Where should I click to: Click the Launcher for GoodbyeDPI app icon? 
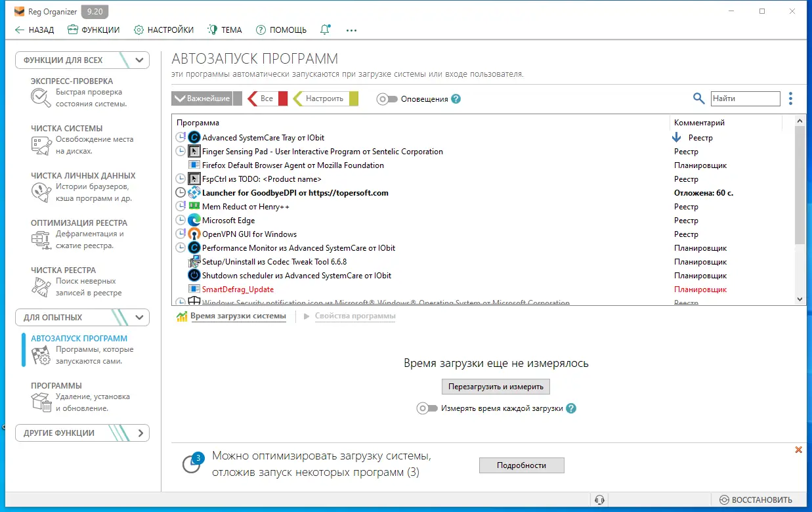click(x=194, y=193)
